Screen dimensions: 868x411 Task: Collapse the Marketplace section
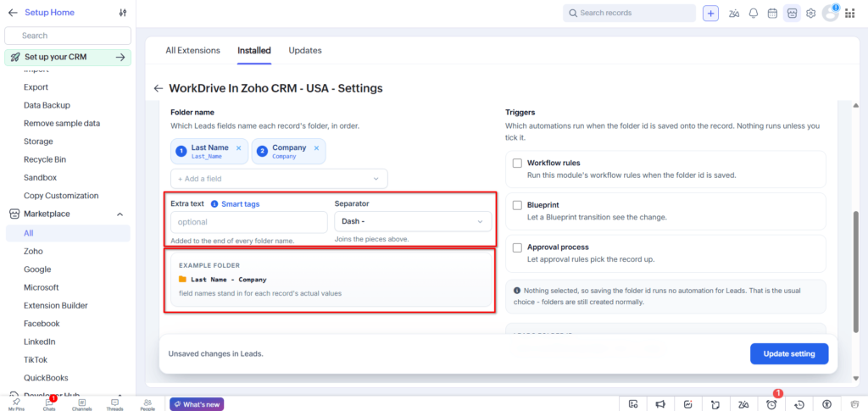click(120, 214)
